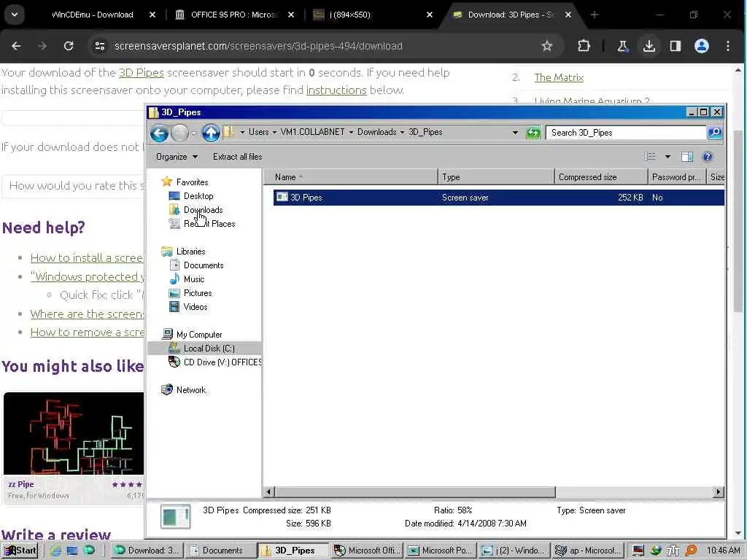The height and width of the screenshot is (560, 747).
Task: Select My Computer in the navigation pane
Action: (x=199, y=334)
